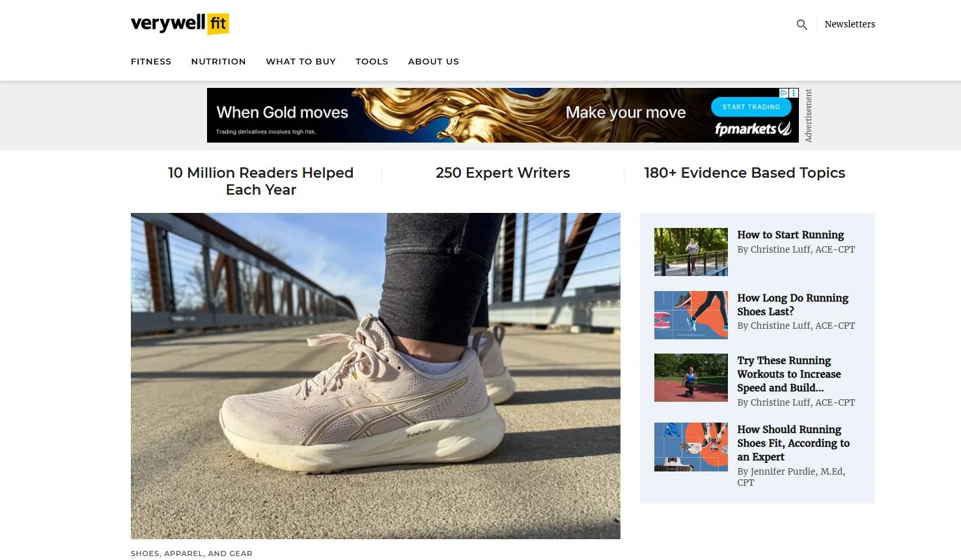
Task: Open the featured running shoe hero image
Action: (376, 376)
